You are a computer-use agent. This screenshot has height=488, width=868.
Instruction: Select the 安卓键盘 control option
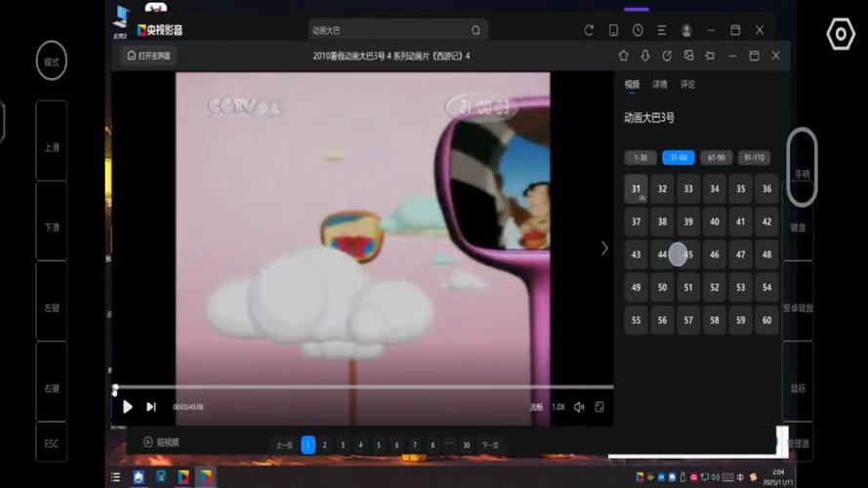tap(798, 301)
